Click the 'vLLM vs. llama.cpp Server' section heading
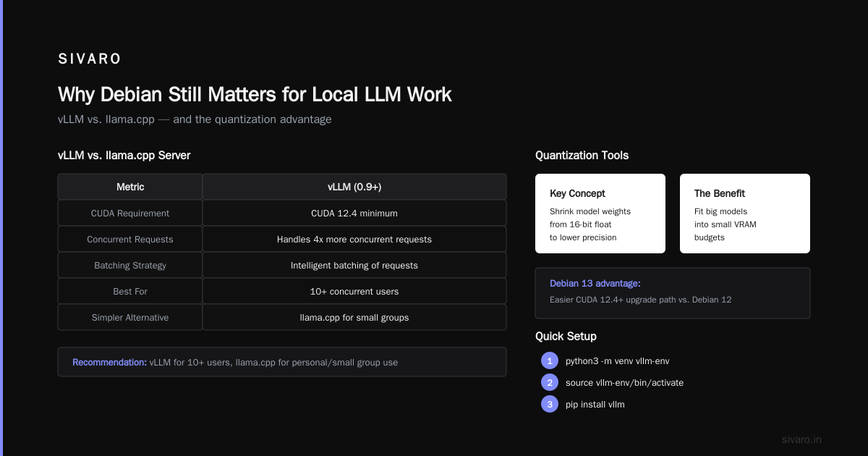 coord(124,156)
